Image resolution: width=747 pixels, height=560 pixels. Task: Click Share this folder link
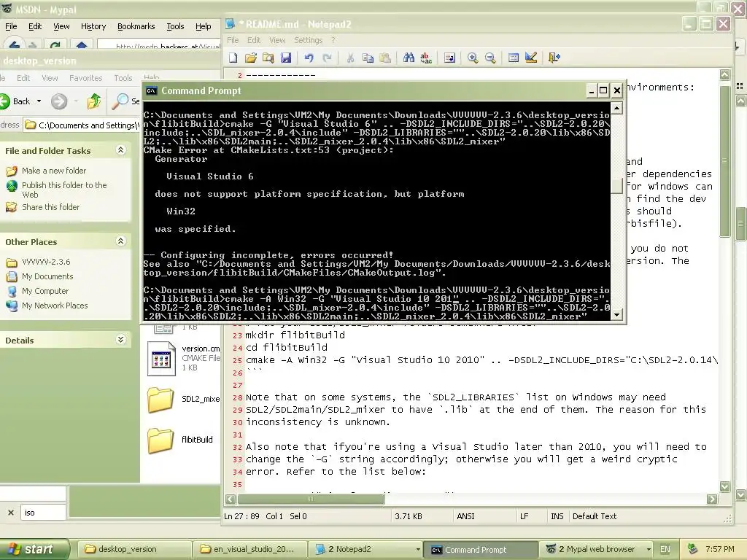[50, 207]
